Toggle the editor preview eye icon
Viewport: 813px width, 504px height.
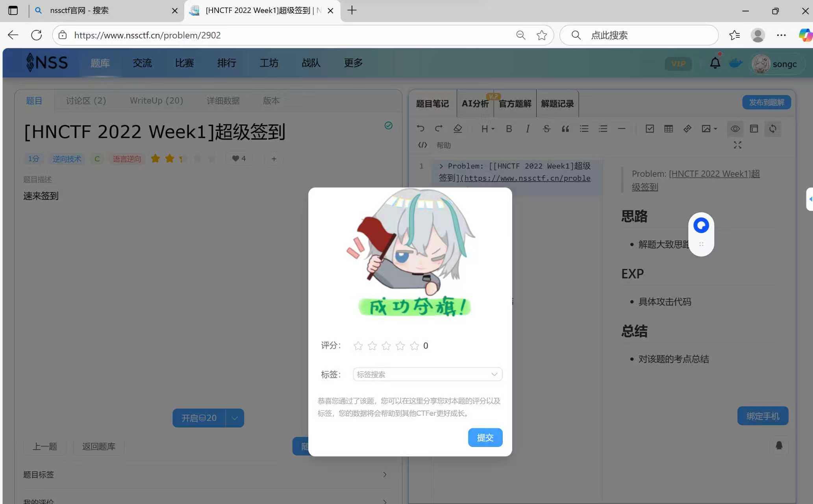pos(735,129)
